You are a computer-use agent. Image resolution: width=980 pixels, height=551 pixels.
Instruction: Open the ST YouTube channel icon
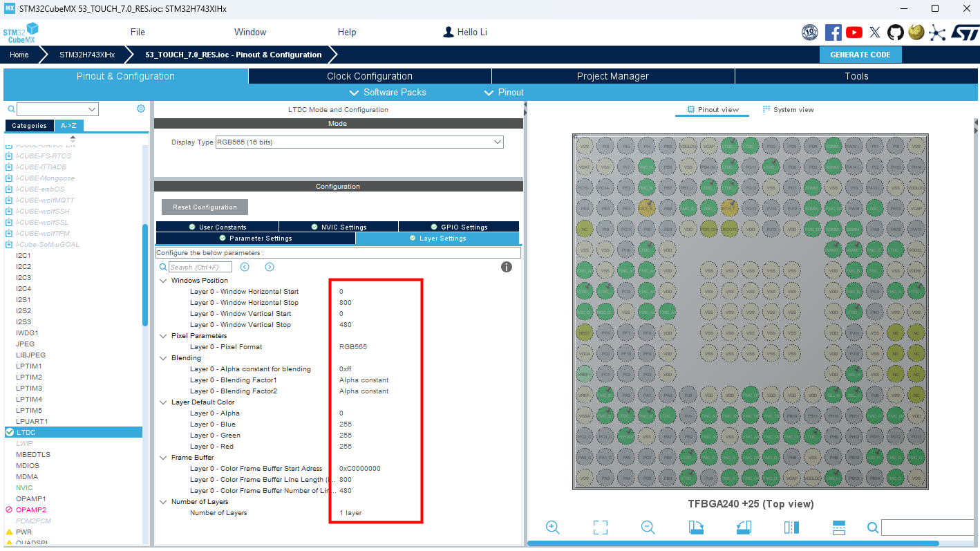point(854,32)
